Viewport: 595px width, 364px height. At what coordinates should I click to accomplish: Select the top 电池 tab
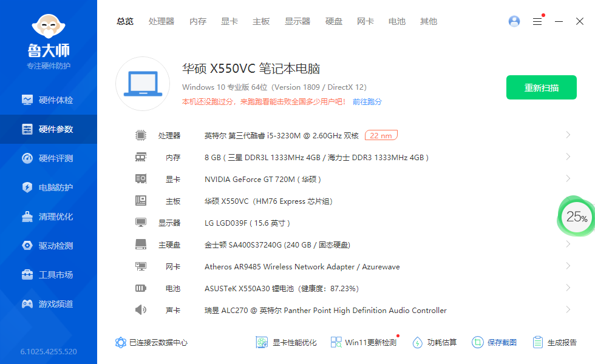pyautogui.click(x=397, y=22)
